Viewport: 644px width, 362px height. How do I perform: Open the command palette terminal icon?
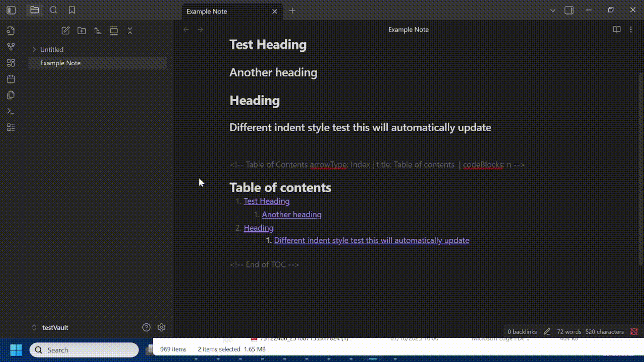coord(11,111)
